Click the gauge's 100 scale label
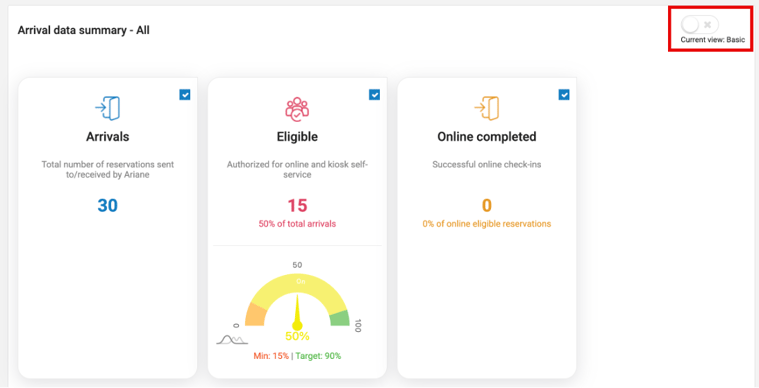 click(358, 326)
